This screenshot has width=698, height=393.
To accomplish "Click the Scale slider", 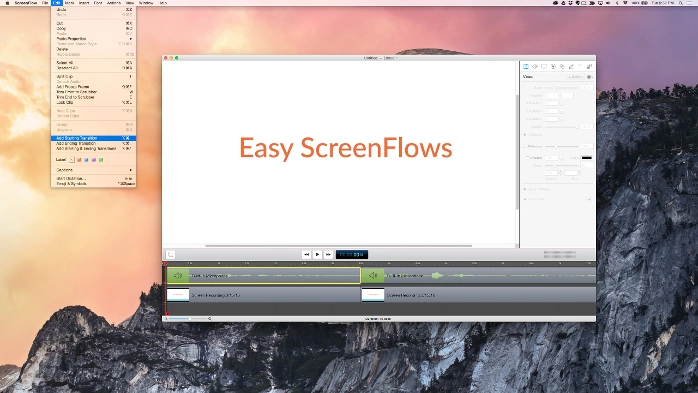I will tap(562, 88).
